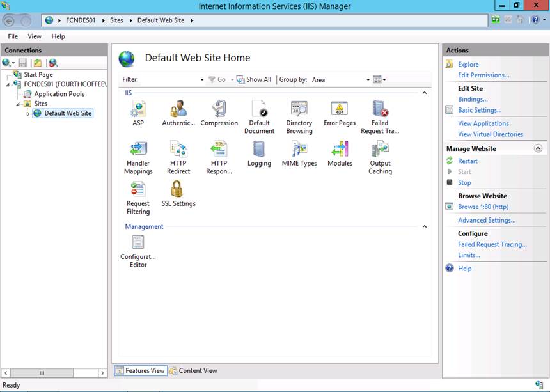Restart the website from Actions pane
Image resolution: width=550 pixels, height=392 pixels.
pyautogui.click(x=467, y=161)
